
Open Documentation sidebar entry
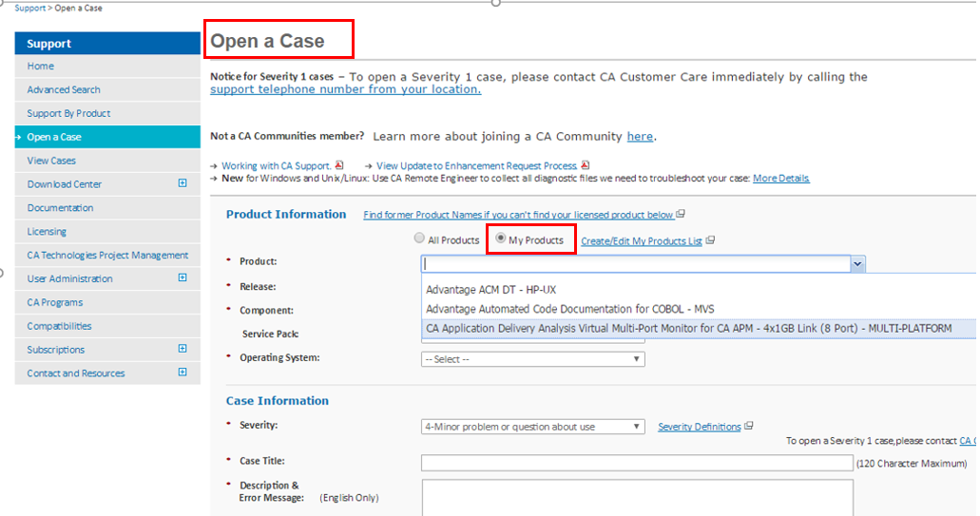pos(107,208)
